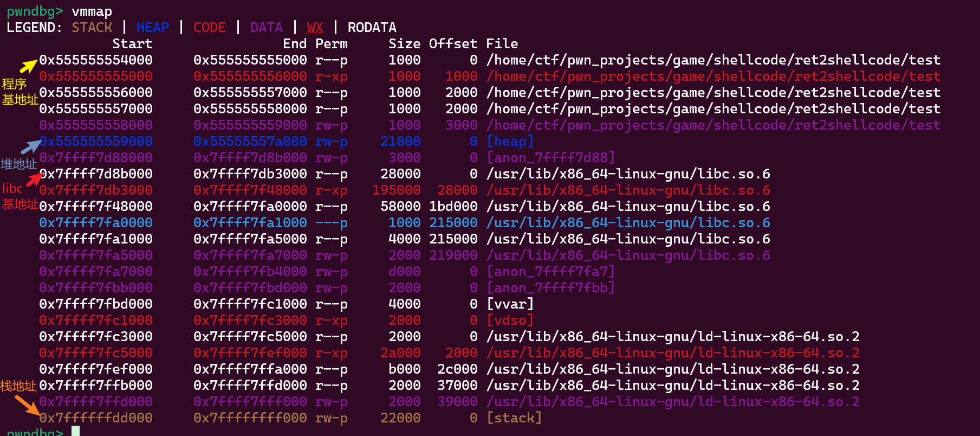Select the 堆地址 annotation label

[x=18, y=164]
